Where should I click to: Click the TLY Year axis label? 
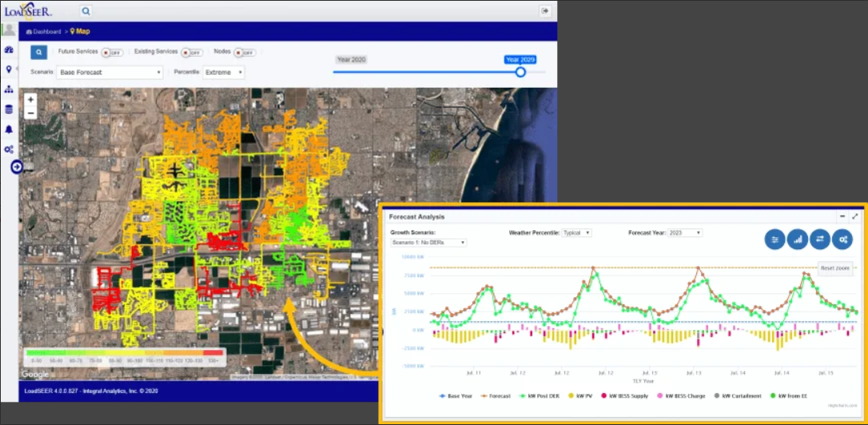pyautogui.click(x=643, y=381)
